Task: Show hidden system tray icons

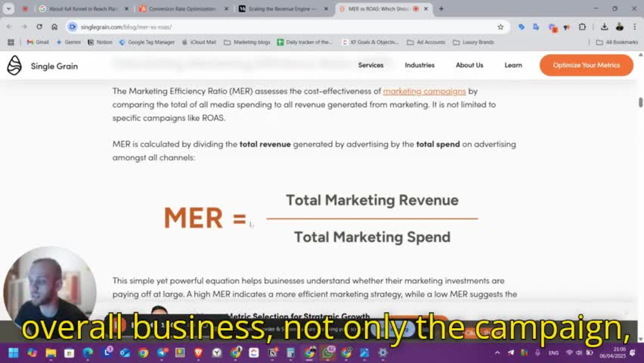Action: tap(497, 353)
